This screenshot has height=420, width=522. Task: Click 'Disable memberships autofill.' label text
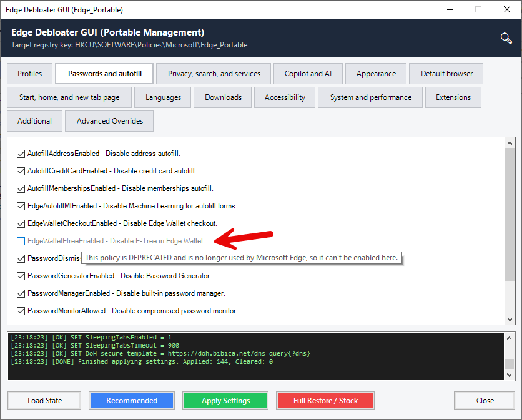pyautogui.click(x=167, y=188)
